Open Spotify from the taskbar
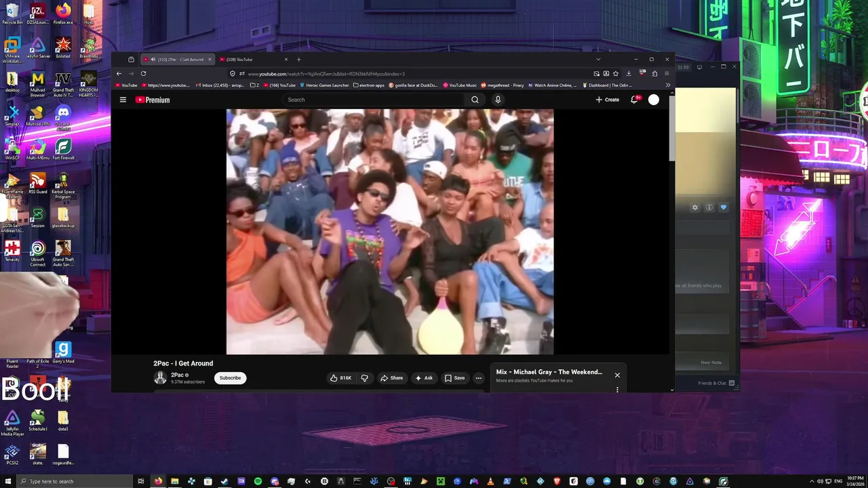Viewport: 868px width, 488px height. pos(258,481)
